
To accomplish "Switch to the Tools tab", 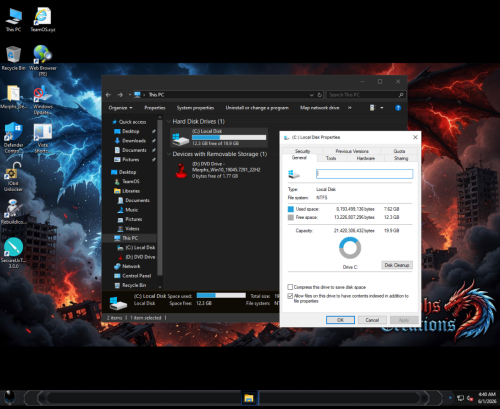I will point(331,158).
